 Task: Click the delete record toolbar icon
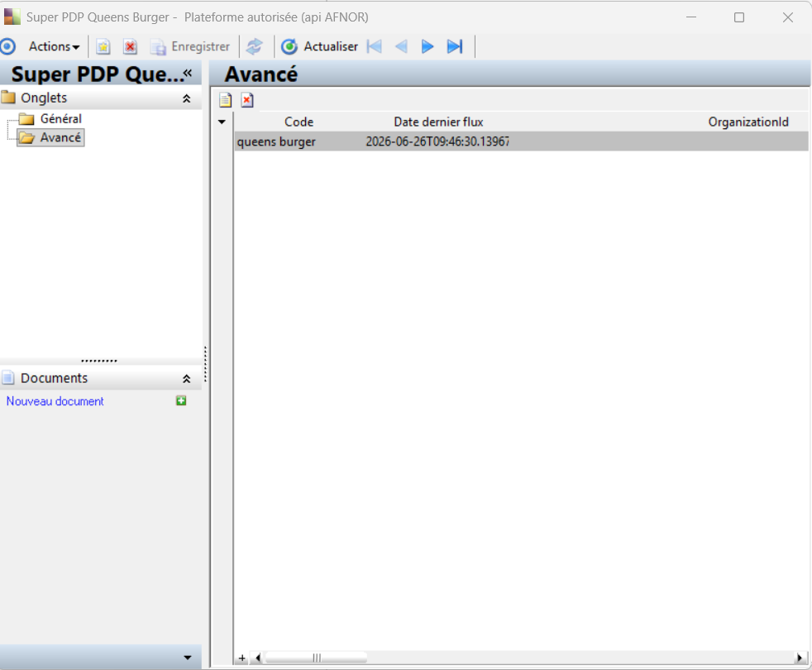pyautogui.click(x=130, y=46)
